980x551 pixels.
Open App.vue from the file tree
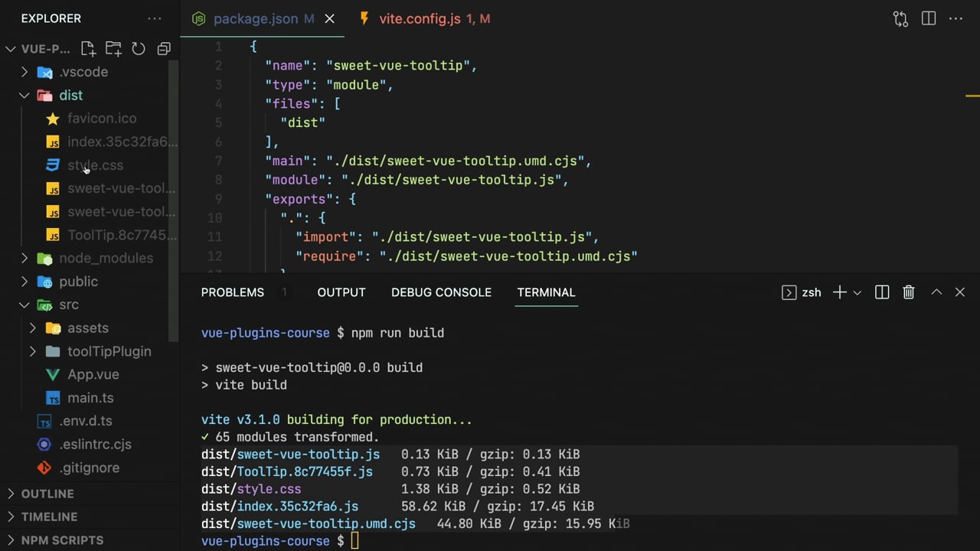(x=93, y=375)
